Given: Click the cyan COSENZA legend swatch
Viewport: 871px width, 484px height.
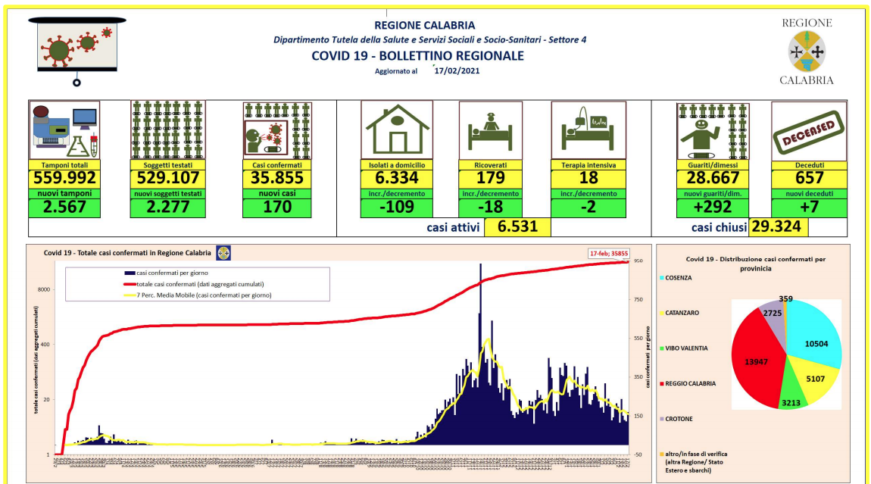Looking at the screenshot, I should coord(663,277).
